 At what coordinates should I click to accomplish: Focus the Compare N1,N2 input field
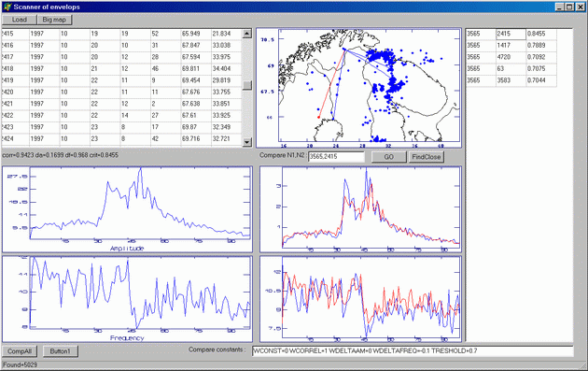[x=336, y=157]
